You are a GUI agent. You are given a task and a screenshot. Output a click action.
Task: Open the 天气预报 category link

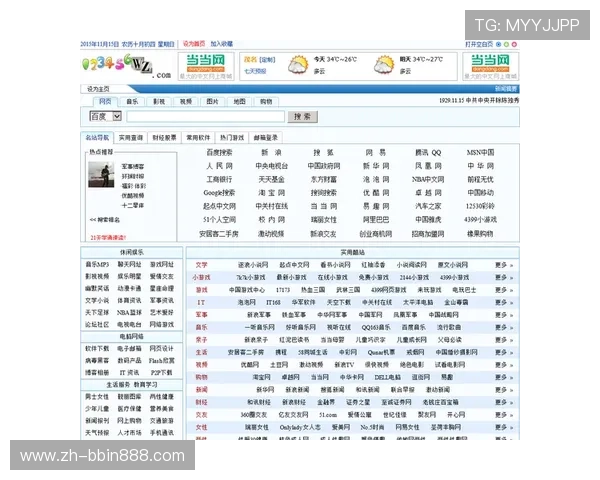(97, 433)
